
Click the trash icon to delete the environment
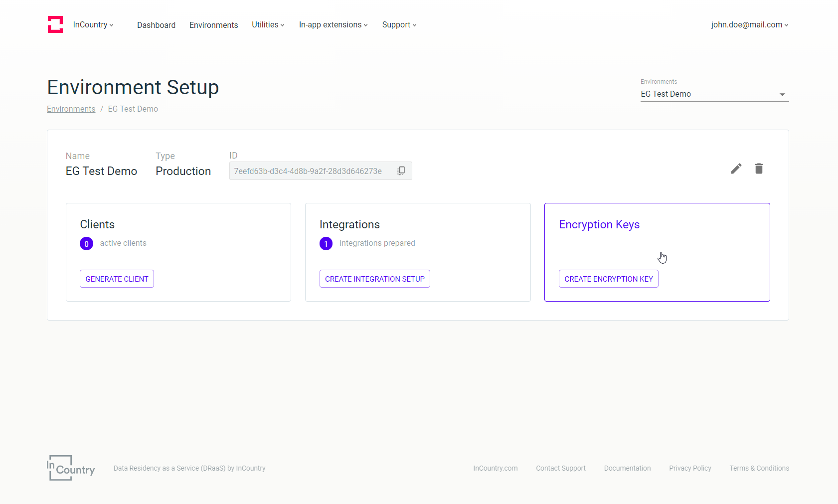pyautogui.click(x=759, y=169)
